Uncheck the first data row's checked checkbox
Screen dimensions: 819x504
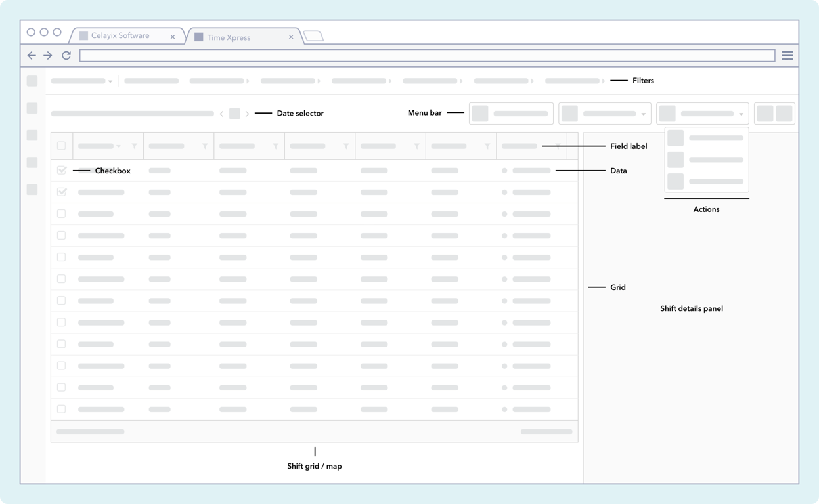tap(62, 170)
